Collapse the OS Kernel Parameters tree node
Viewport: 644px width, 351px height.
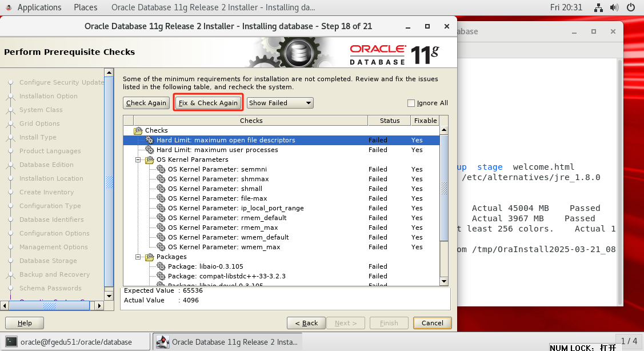[138, 160]
